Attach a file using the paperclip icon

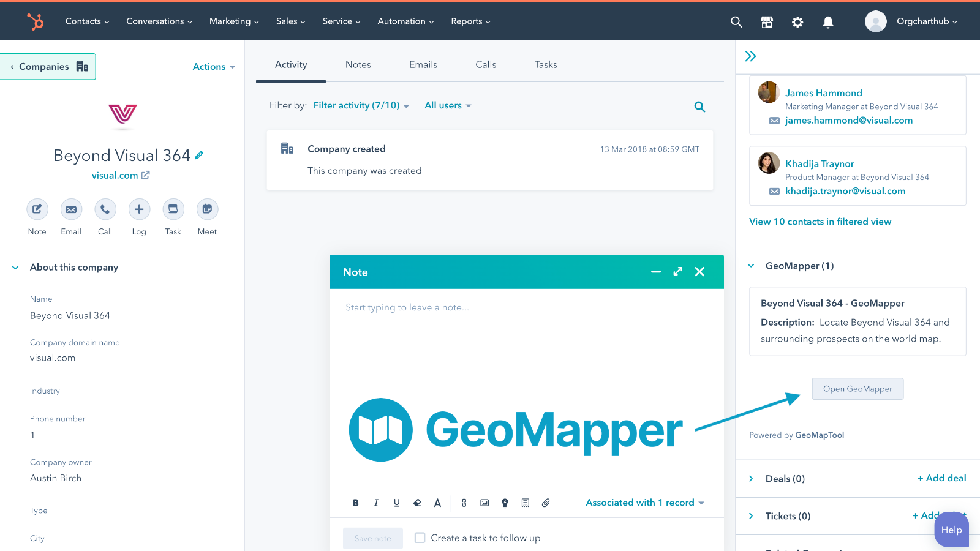pos(546,502)
